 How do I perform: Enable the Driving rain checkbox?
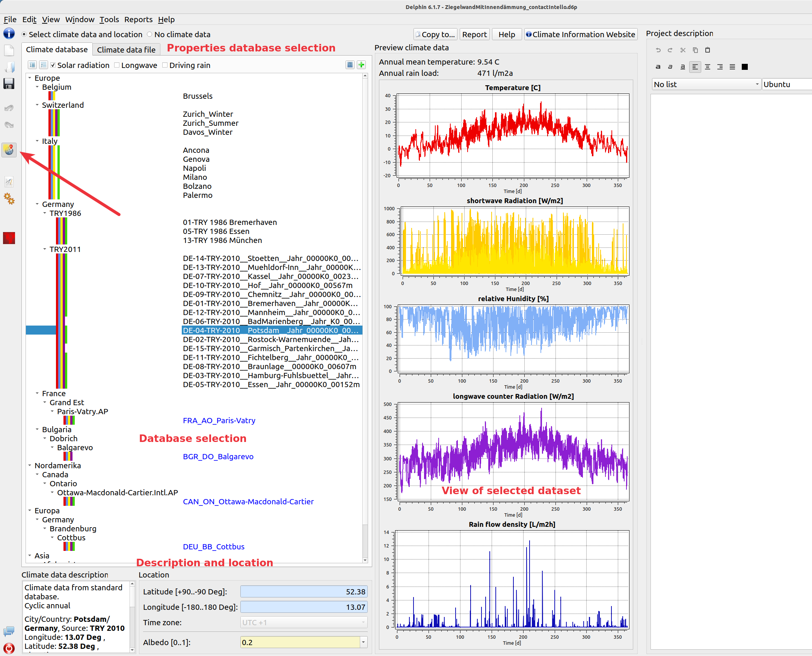tap(165, 65)
